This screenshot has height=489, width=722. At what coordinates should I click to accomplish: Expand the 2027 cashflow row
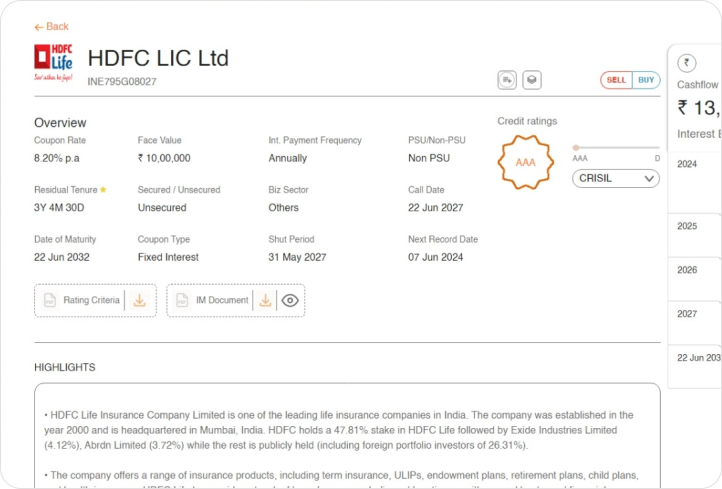(696, 314)
